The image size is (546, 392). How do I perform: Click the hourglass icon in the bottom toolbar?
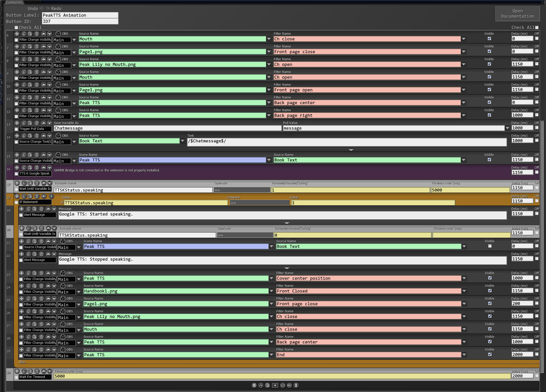296,385
